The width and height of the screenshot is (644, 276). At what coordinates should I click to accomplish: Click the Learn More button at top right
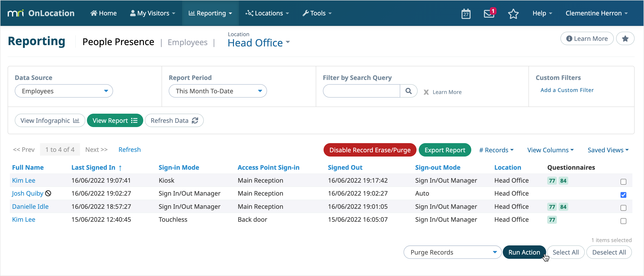tap(587, 38)
